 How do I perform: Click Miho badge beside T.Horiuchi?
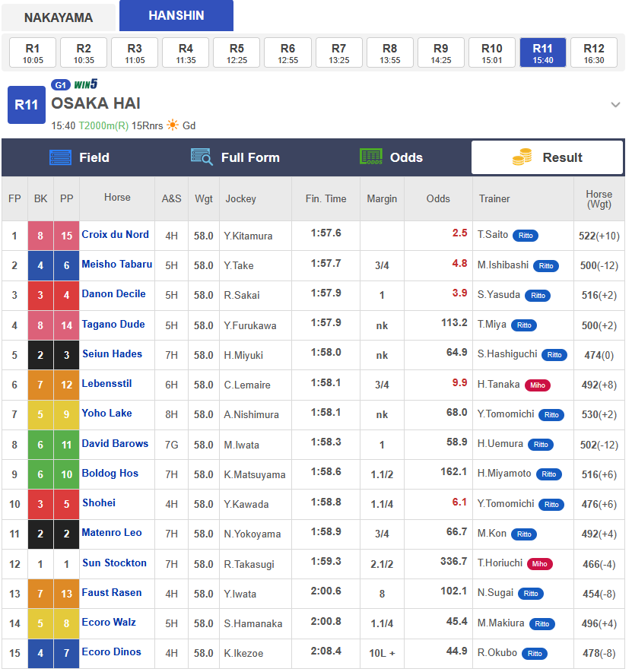click(x=539, y=564)
